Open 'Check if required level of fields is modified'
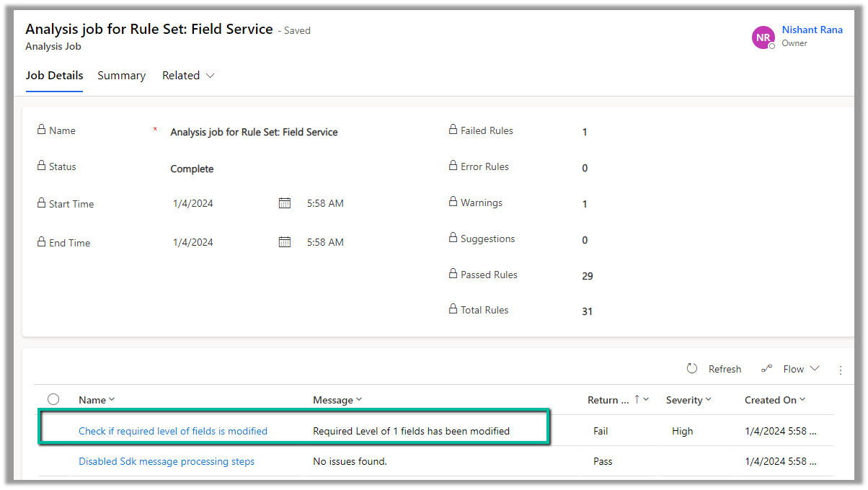 pyautogui.click(x=173, y=431)
